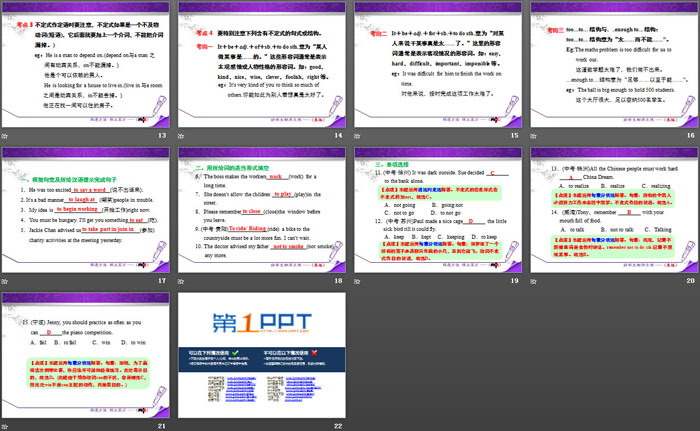The height and width of the screenshot is (431, 700).
Task: Select slide 18 fill-in-the-blank exercise thumbnail
Action: tap(262, 210)
